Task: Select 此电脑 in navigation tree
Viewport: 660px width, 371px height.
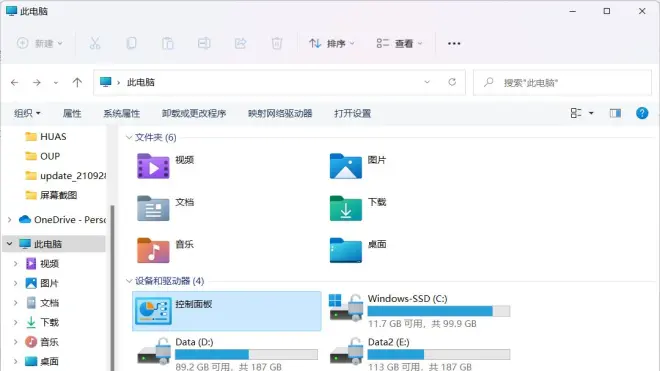Action: 54,243
